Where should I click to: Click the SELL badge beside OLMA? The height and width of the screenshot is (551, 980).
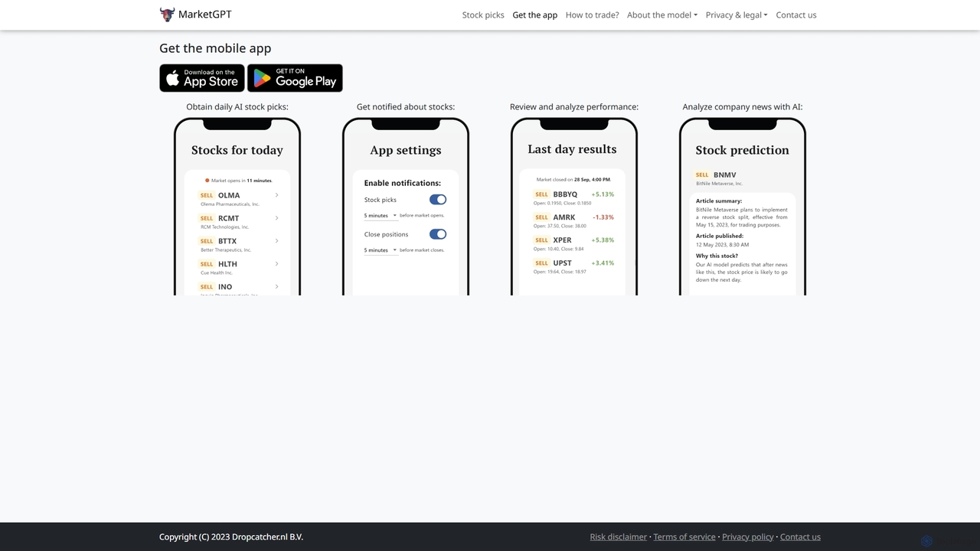[x=207, y=195]
